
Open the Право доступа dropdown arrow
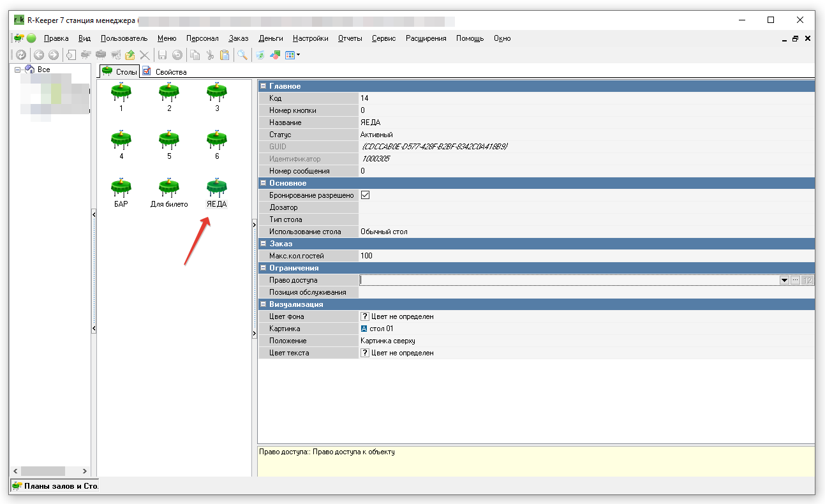tap(784, 280)
